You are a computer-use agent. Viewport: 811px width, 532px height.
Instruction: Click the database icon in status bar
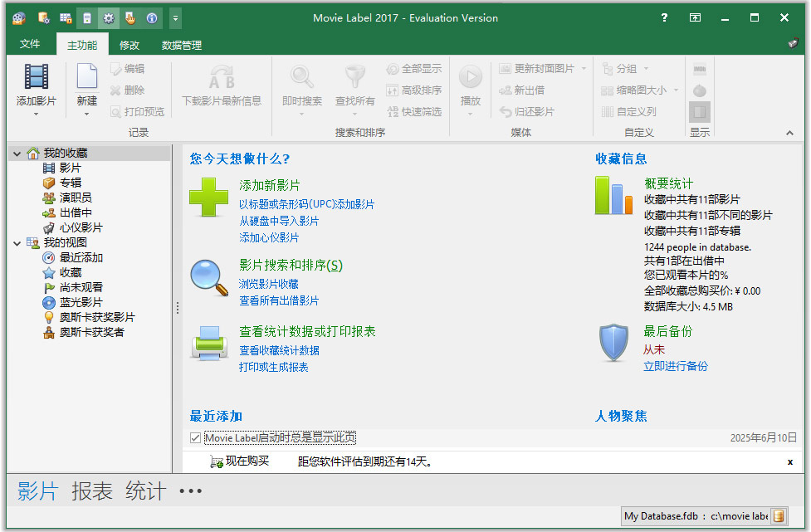pos(779,516)
